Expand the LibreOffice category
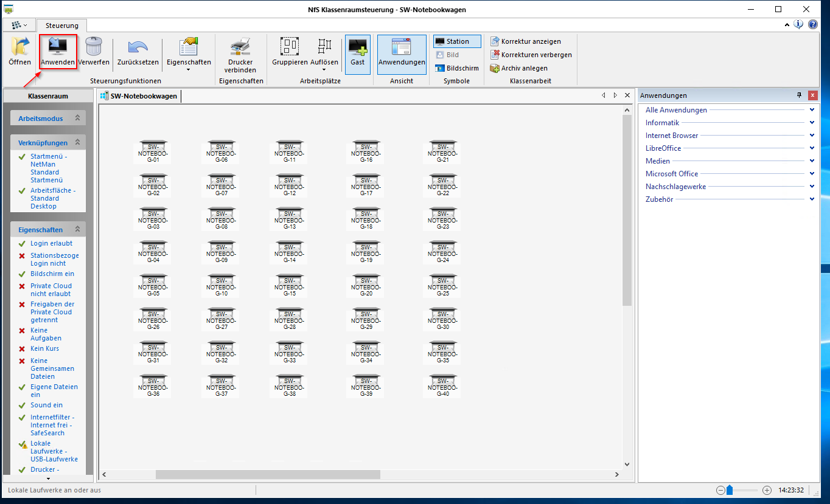The width and height of the screenshot is (830, 504). pyautogui.click(x=812, y=148)
